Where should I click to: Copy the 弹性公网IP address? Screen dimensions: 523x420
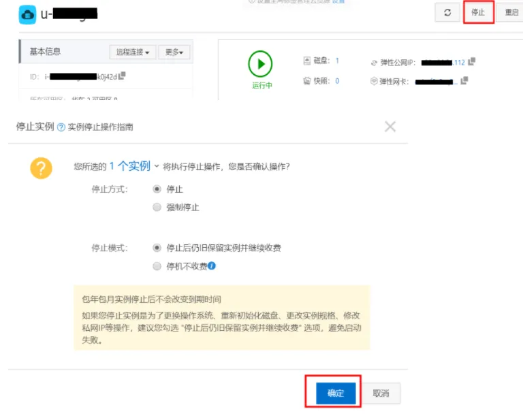(472, 62)
